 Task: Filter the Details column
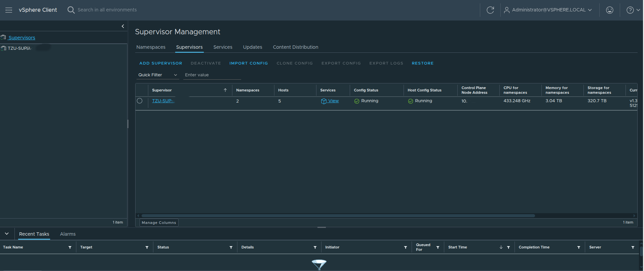315,247
